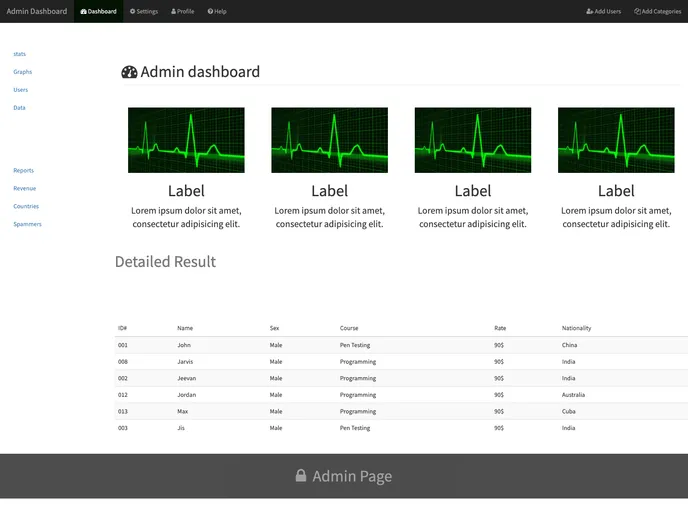Click the first heartbeat chart thumbnail

pos(186,140)
